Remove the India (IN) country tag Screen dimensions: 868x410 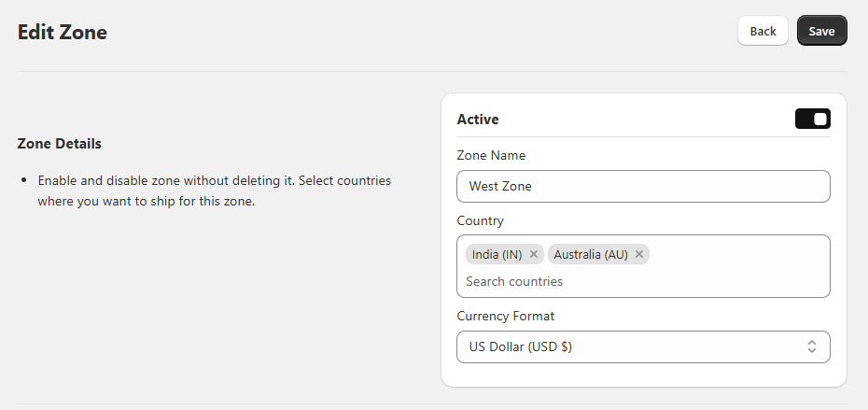pos(534,254)
